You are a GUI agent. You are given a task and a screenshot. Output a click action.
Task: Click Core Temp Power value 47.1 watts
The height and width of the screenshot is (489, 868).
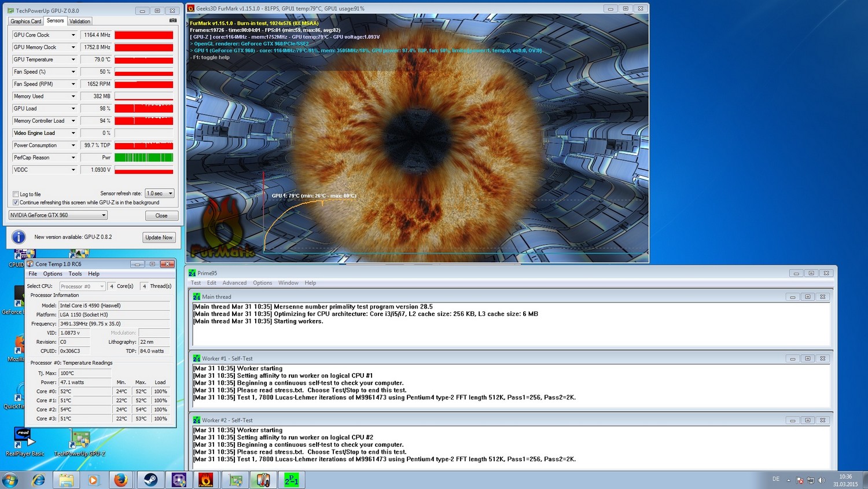84,383
